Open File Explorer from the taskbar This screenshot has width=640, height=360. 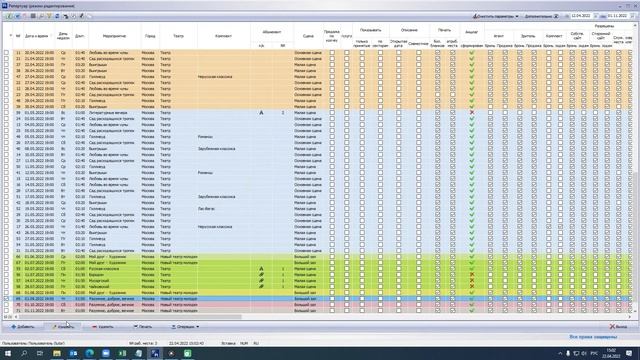click(x=57, y=353)
